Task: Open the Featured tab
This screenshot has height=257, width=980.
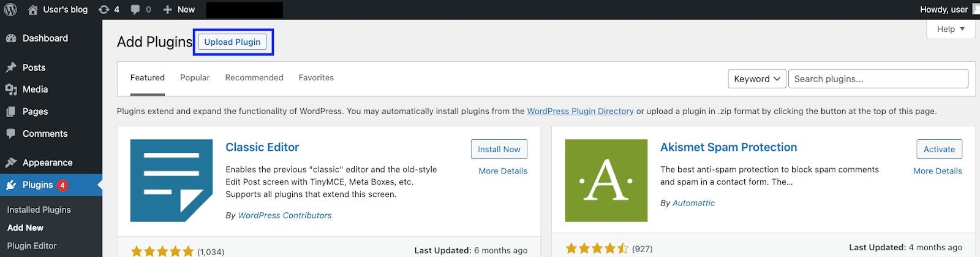Action: (148, 78)
